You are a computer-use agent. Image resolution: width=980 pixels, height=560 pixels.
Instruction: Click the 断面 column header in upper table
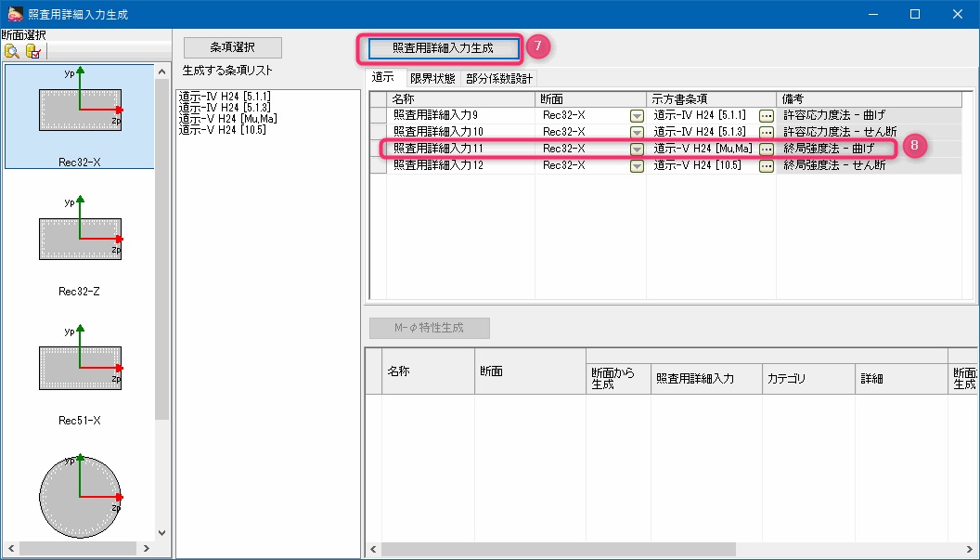(x=590, y=99)
